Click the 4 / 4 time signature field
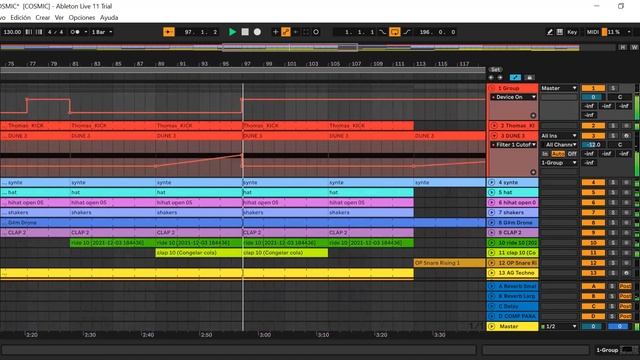 coord(55,32)
